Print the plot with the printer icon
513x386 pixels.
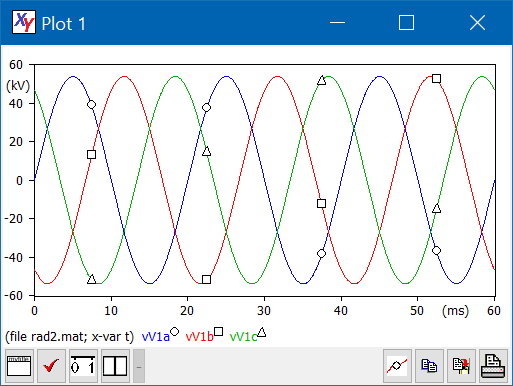pos(493,366)
